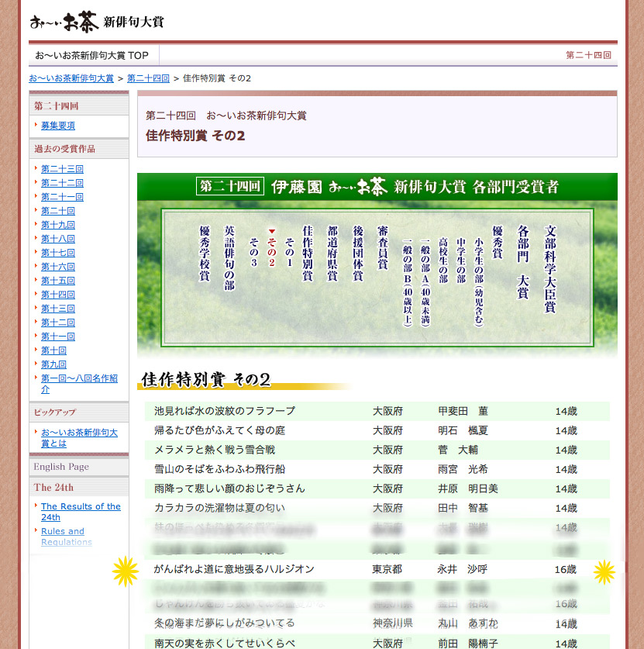Click the red 第二十四回 link in the top bar
Viewport: 644px width, 649px height.
pyautogui.click(x=588, y=55)
